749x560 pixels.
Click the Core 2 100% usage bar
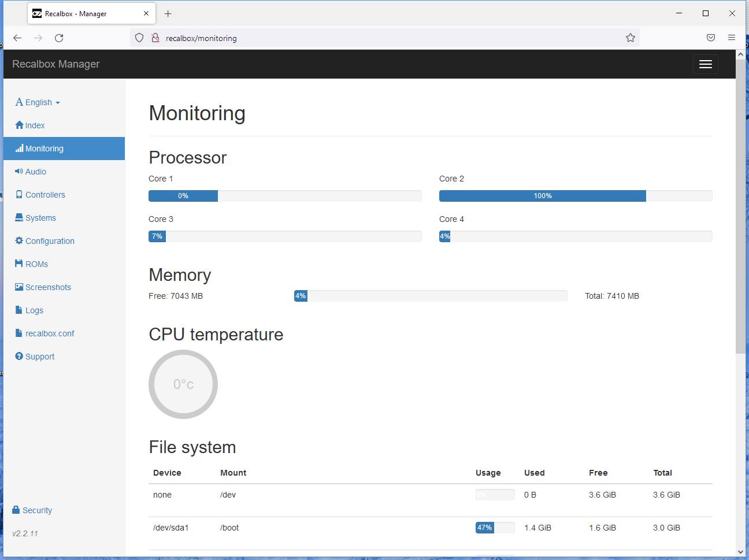point(576,196)
